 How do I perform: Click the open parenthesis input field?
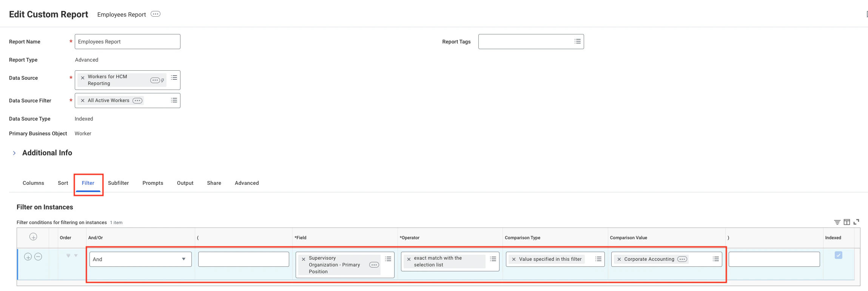[x=244, y=259]
